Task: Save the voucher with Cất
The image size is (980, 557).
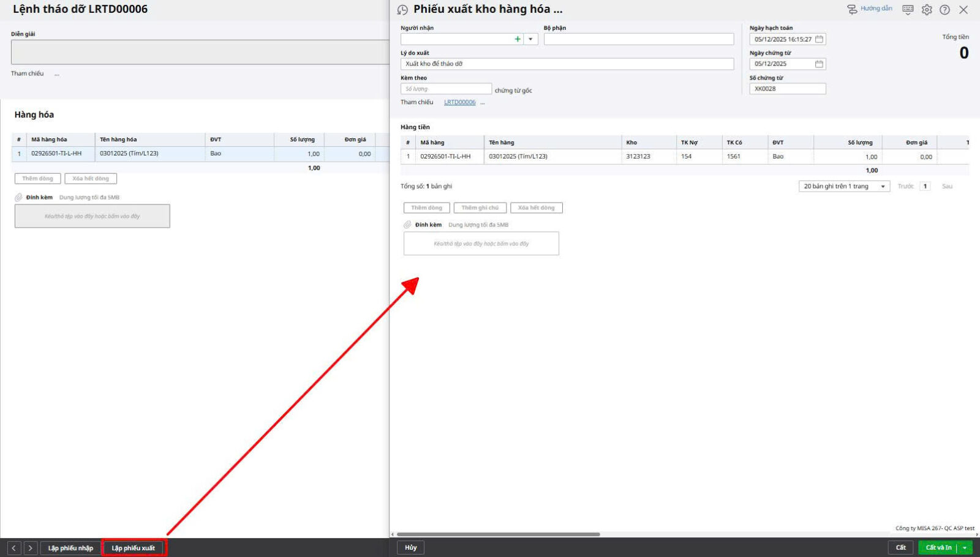Action: (900, 548)
